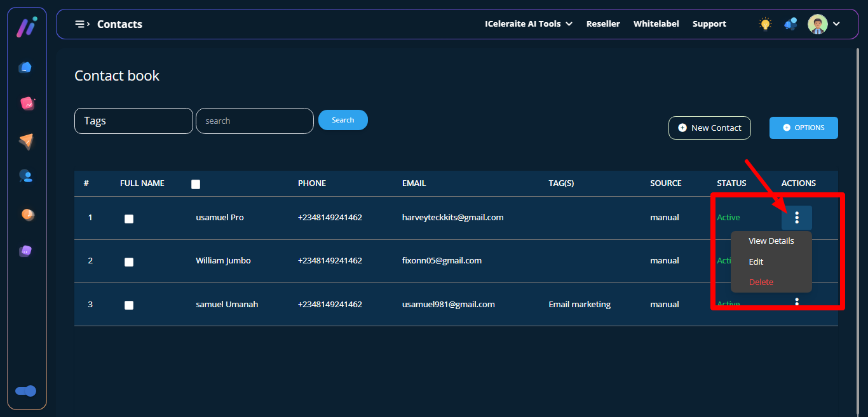Click the orange paper plane sidebar icon

tap(25, 142)
